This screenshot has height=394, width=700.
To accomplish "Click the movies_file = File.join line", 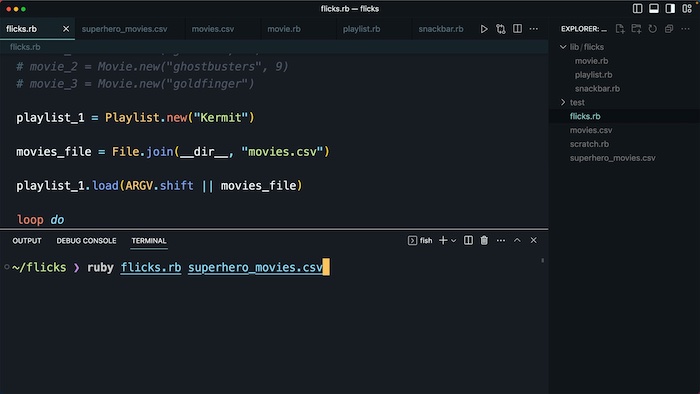I will (x=173, y=152).
